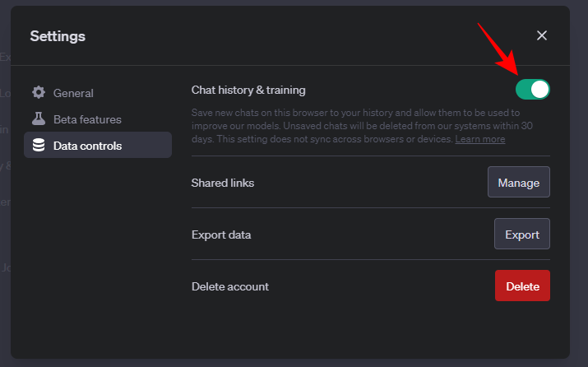This screenshot has width=588, height=367.
Task: Click the Export data row label
Action: (x=221, y=235)
